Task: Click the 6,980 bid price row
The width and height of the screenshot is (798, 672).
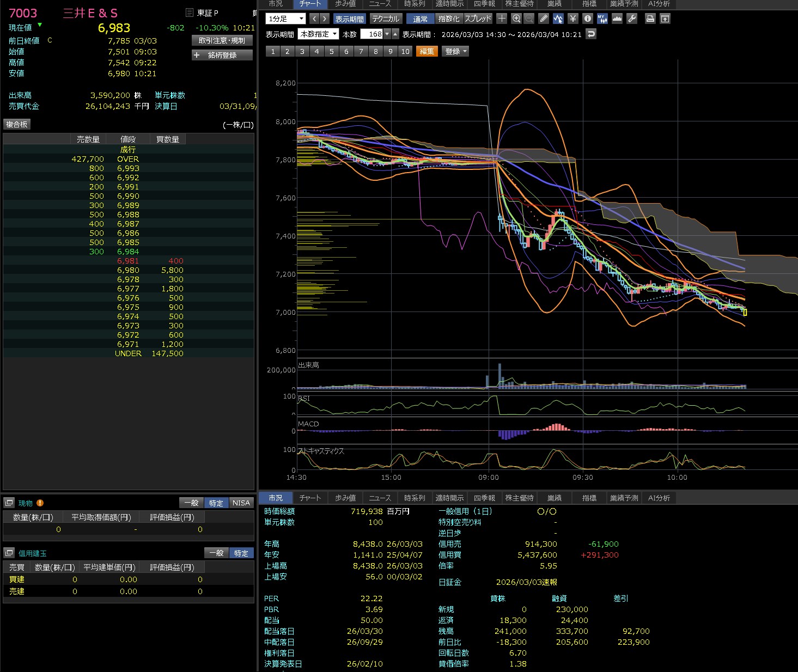Action: [129, 270]
